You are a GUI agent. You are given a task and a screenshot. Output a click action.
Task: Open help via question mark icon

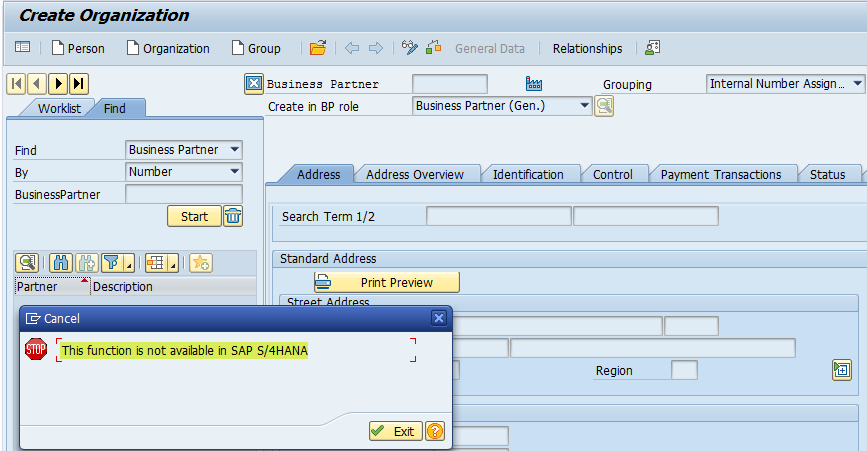click(x=435, y=431)
